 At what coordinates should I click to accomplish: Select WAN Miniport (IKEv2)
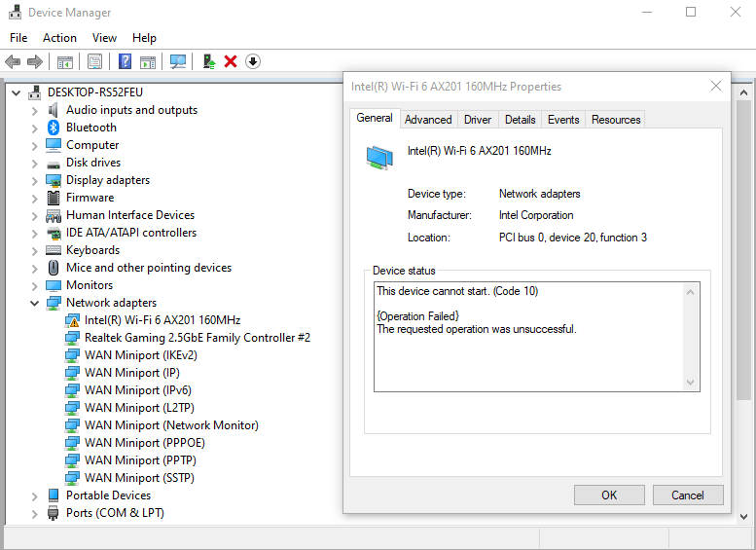141,355
